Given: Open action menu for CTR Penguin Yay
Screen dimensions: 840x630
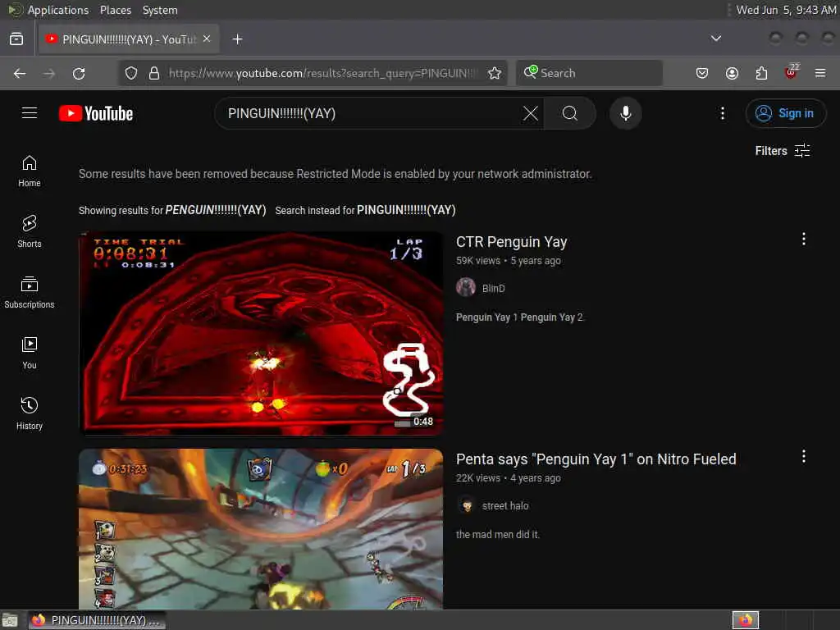Looking at the screenshot, I should click(x=804, y=239).
